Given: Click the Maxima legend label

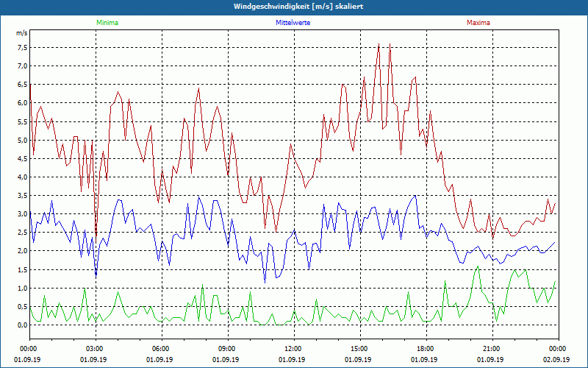Looking at the screenshot, I should click(x=478, y=23).
